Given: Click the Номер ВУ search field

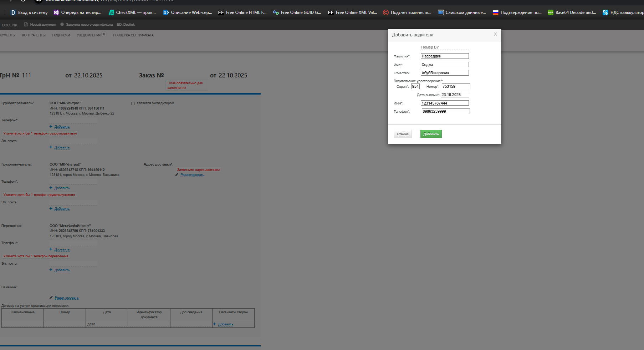Looking at the screenshot, I should 445,47.
